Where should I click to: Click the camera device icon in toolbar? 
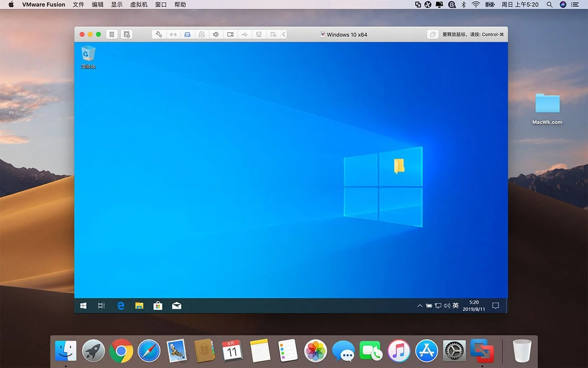click(230, 34)
